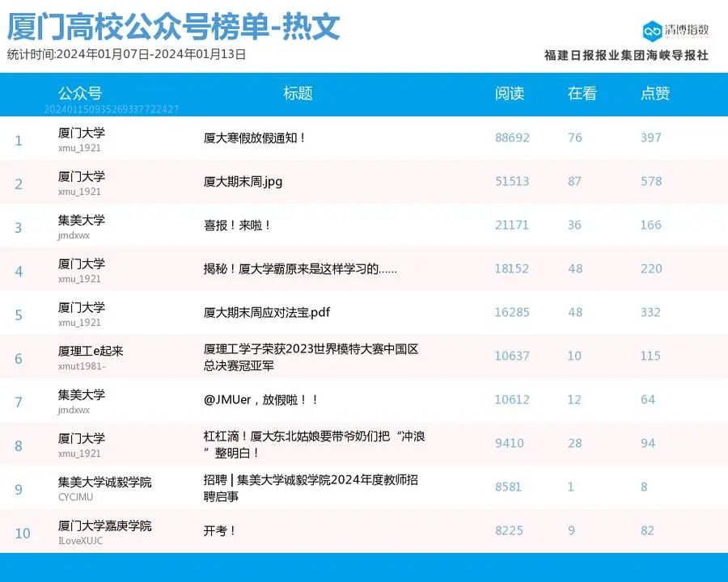Click read count 9410
The height and width of the screenshot is (582, 728).
[510, 443]
